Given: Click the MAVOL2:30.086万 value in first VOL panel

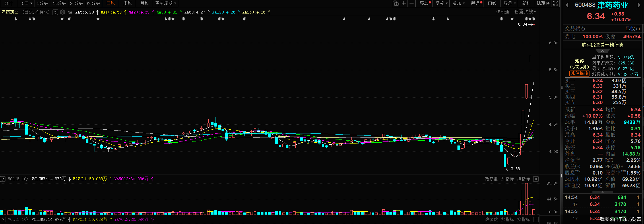Looking at the screenshot, I should coord(131,179).
